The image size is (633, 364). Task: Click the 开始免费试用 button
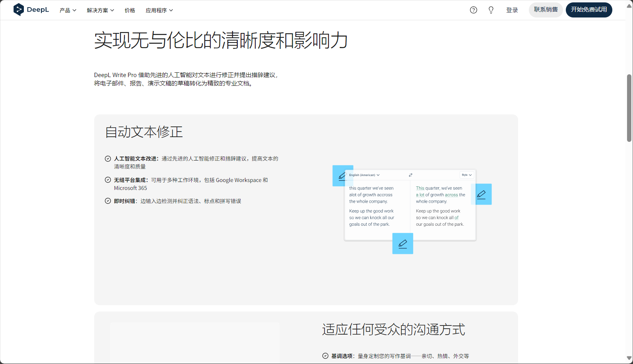click(589, 10)
